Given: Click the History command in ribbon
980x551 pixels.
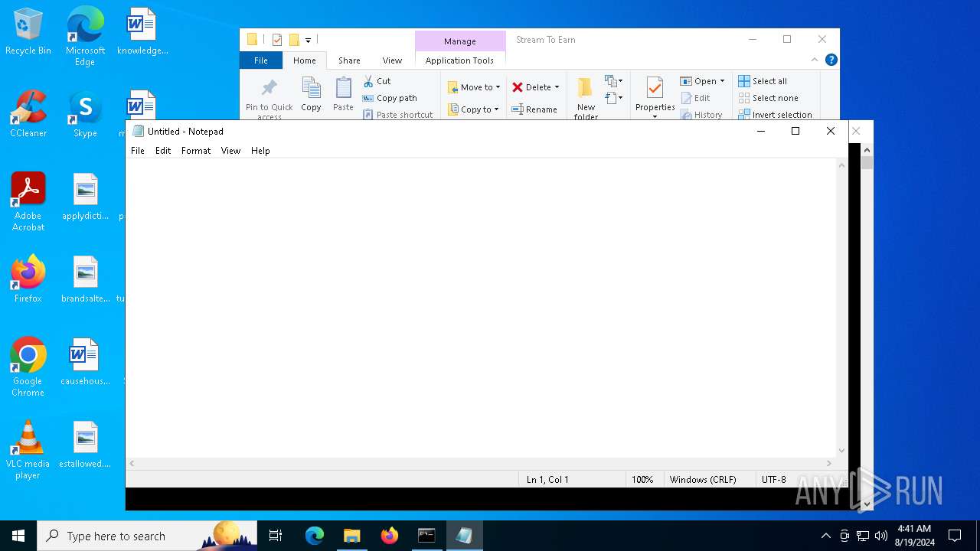Looking at the screenshot, I should 701,115.
